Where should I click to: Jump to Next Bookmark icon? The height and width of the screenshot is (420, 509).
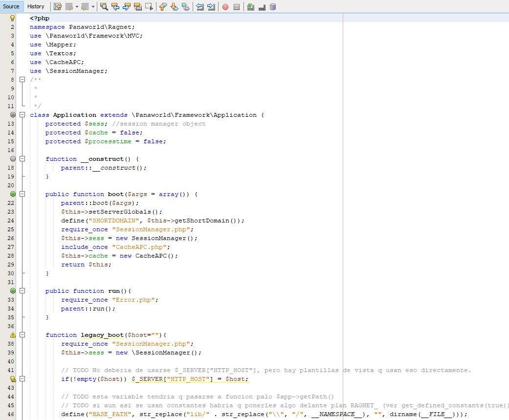(x=175, y=6)
